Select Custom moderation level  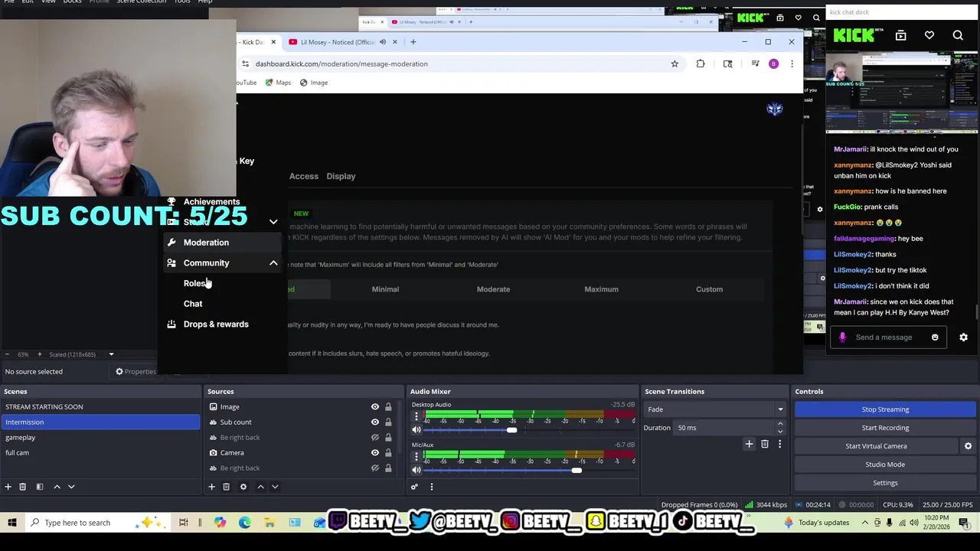pos(709,289)
